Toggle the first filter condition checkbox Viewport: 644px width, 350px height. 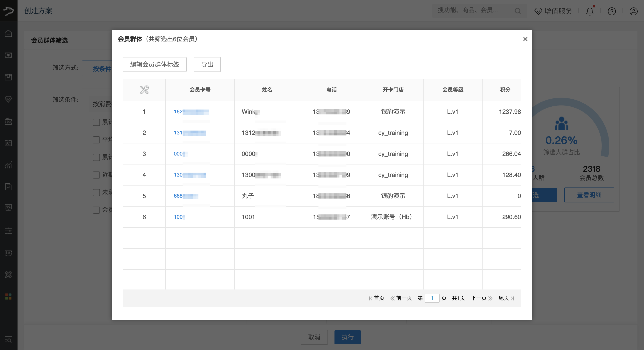(96, 122)
